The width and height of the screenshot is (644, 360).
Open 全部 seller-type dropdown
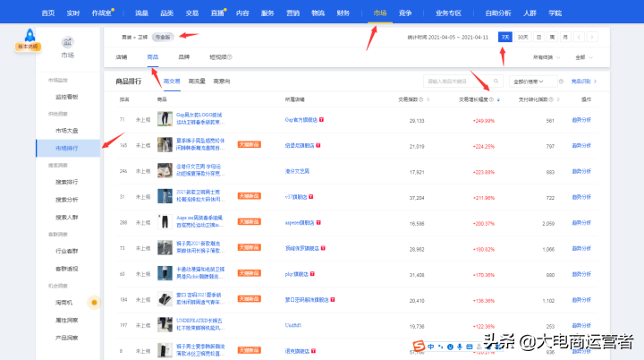coord(583,57)
